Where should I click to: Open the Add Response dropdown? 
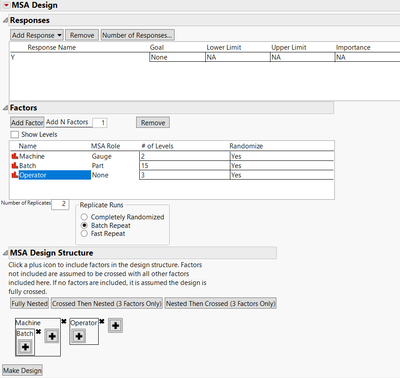(37, 35)
